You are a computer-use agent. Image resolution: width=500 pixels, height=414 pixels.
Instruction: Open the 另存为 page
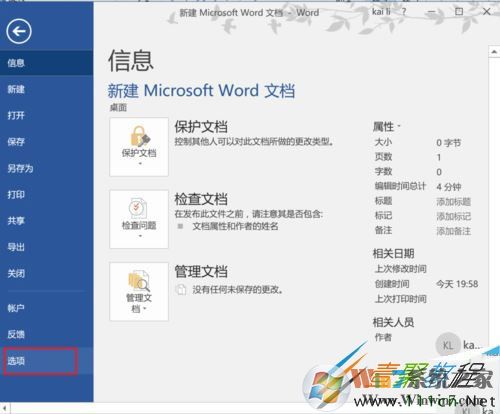pos(47,168)
